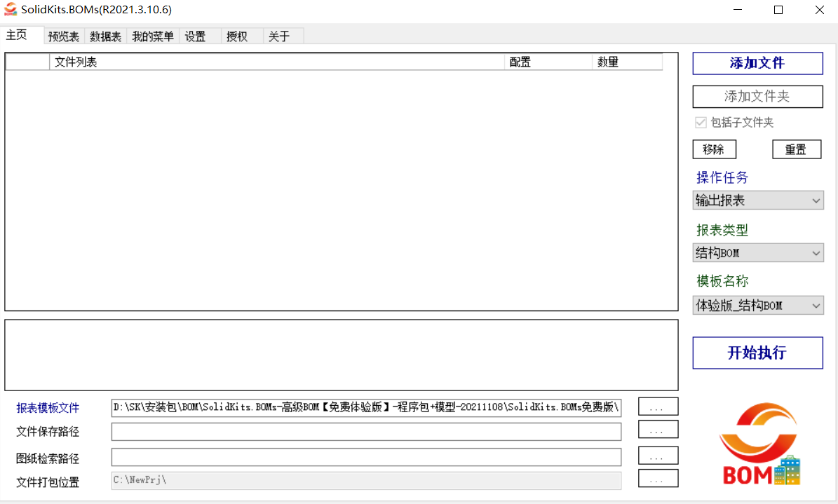
Task: Click the 添加文件夹 button
Action: (757, 96)
